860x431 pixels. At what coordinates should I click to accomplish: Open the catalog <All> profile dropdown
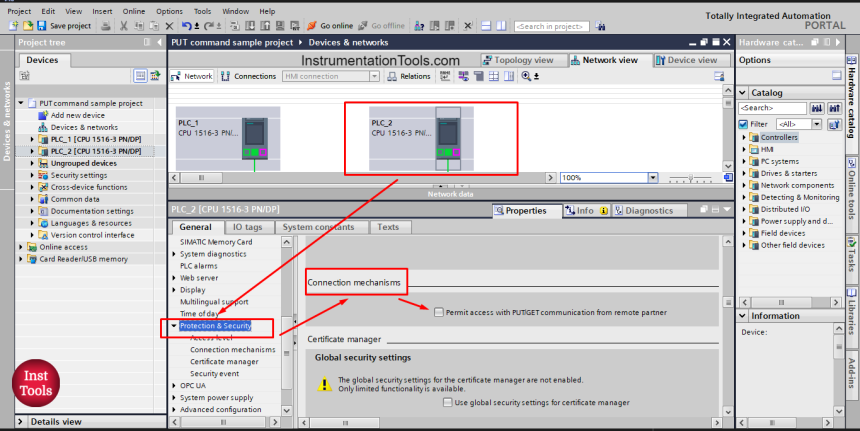817,124
